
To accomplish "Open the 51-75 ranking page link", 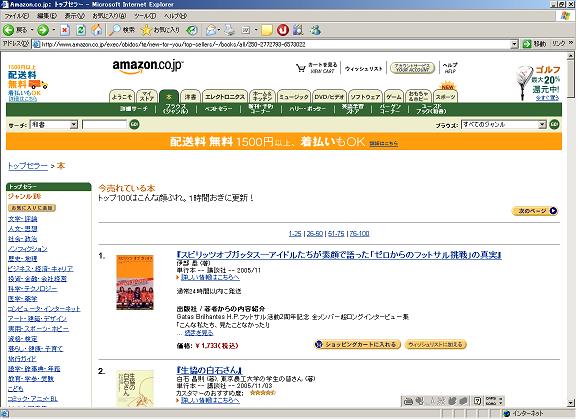I will coord(336,234).
